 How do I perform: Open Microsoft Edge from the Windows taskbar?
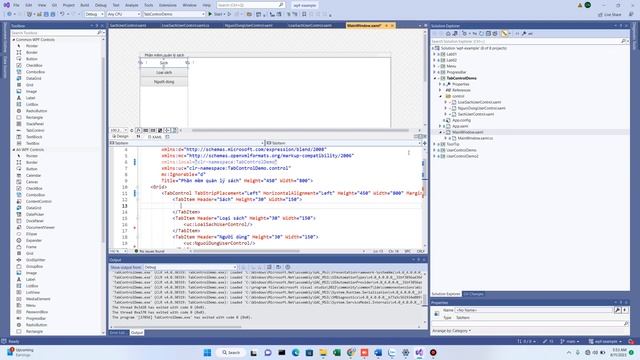pos(296,353)
